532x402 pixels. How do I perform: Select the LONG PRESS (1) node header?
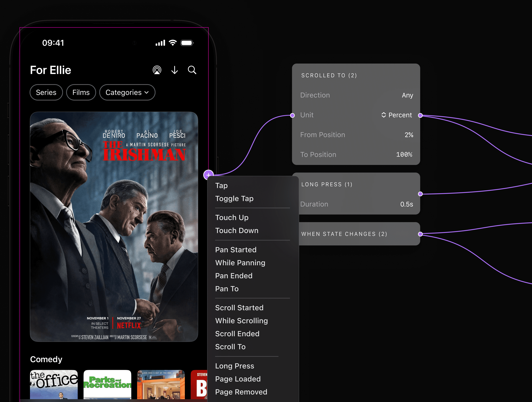[327, 184]
